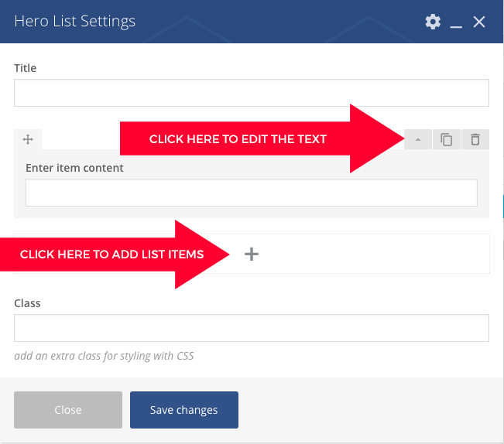
Task: Click the Enter item content label
Action: 74,168
